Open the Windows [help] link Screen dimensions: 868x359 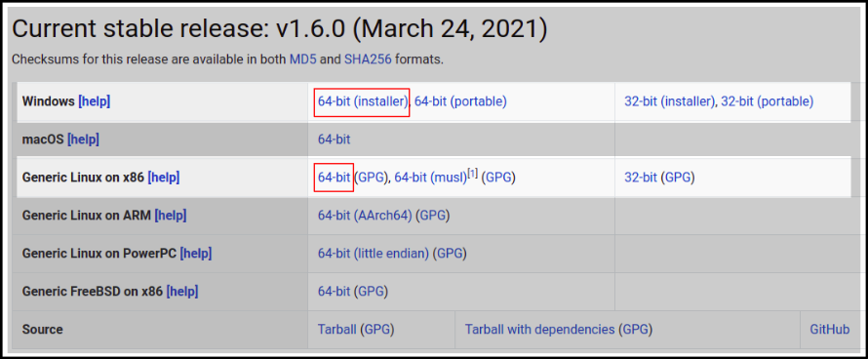(94, 101)
